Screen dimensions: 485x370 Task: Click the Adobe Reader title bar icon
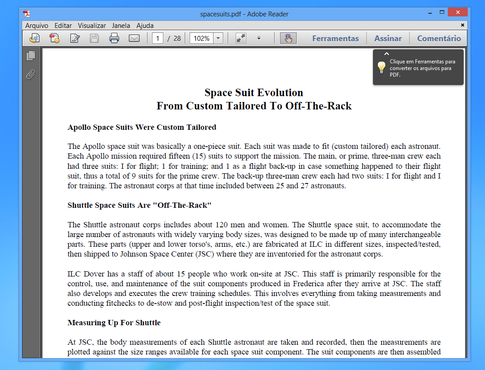[27, 14]
